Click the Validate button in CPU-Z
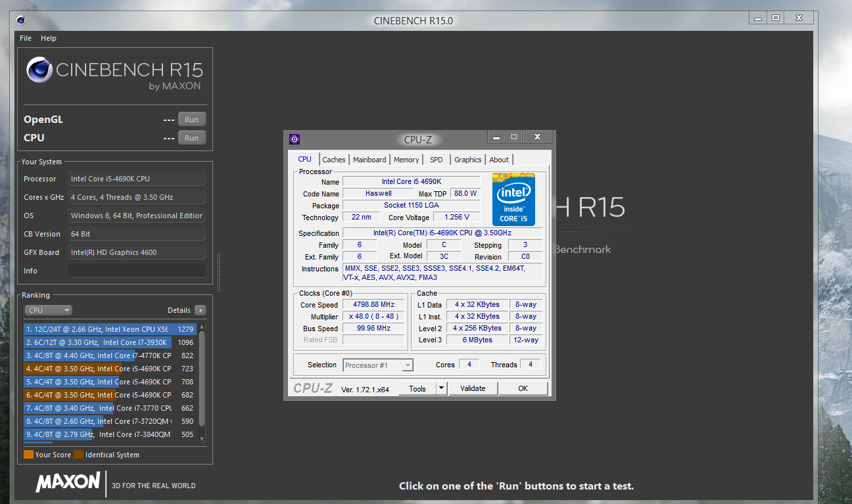This screenshot has width=852, height=504. (473, 388)
